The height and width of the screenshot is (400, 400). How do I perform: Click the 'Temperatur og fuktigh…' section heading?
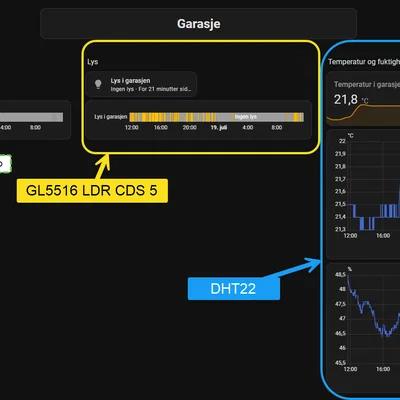click(x=364, y=62)
